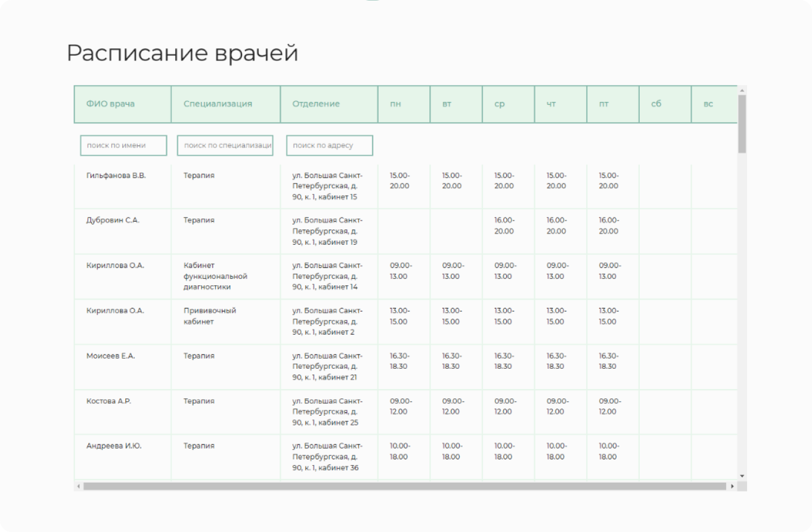This screenshot has height=532, width=812.
Task: Click the address ending with кабинет 15
Action: click(x=327, y=186)
